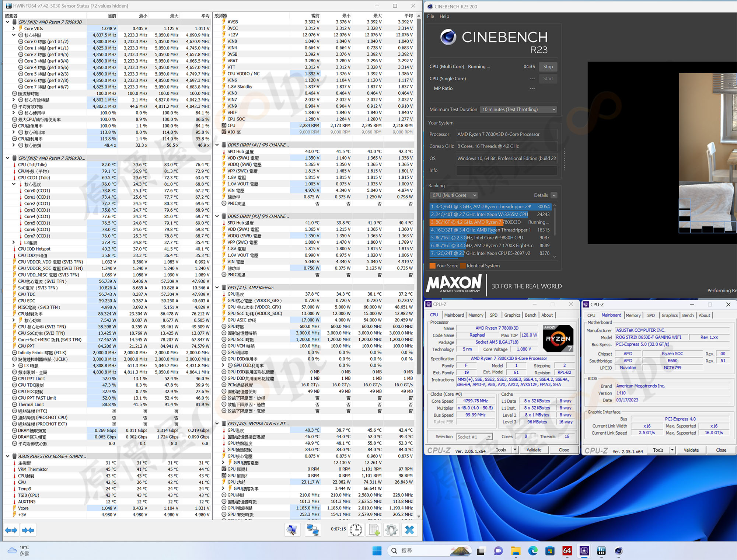The height and width of the screenshot is (560, 737).
Task: Click Cinebench Info input field
Action: 507,170
